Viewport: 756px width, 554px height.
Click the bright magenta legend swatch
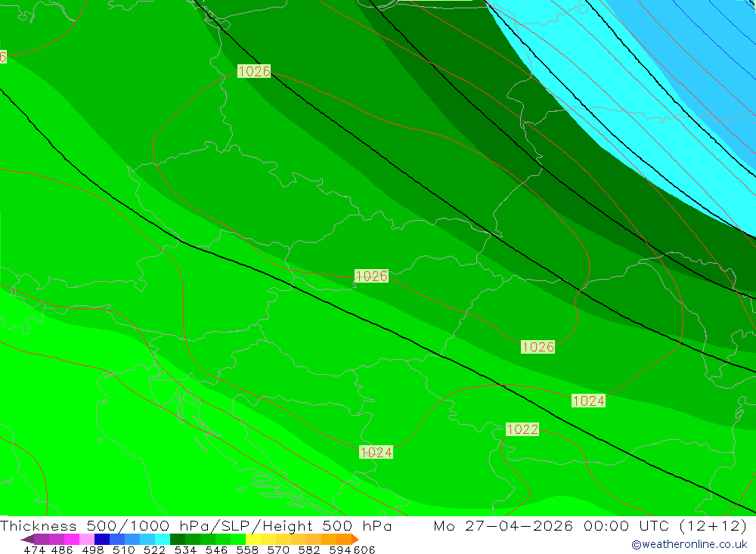[x=72, y=539]
